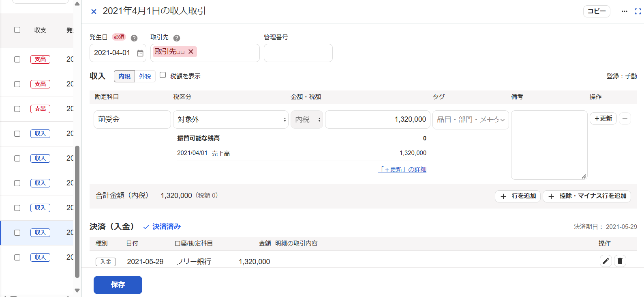Show help for 取引先 field
This screenshot has height=297, width=644.
coord(177,38)
